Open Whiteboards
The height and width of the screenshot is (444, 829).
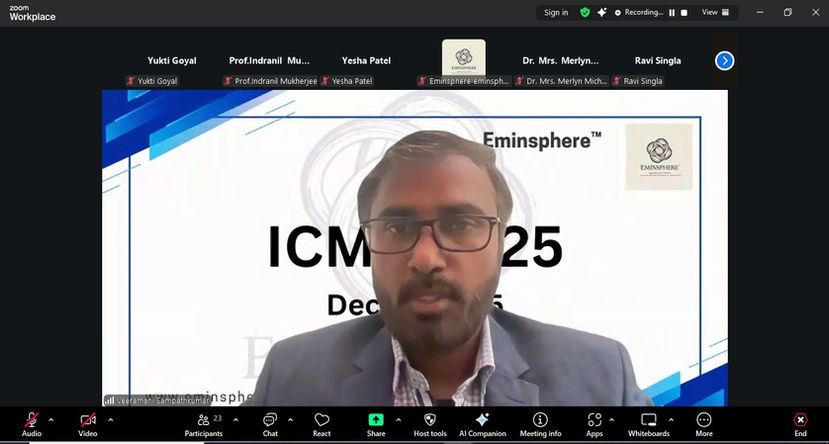[x=649, y=424]
